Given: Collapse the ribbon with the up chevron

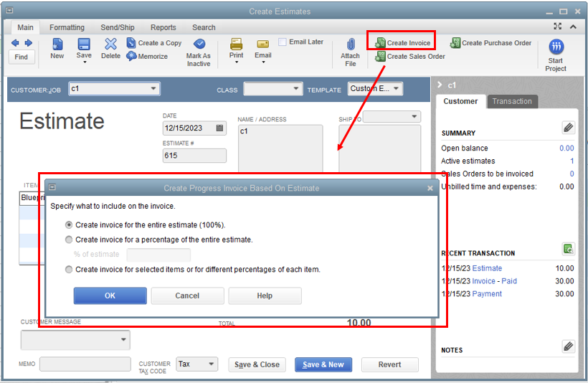Looking at the screenshot, I should [573, 27].
